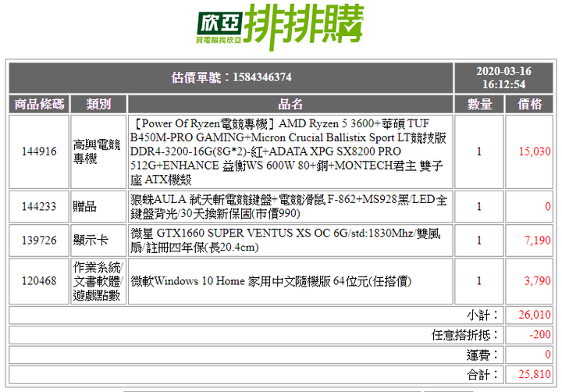Click the 數量 column header
The height and width of the screenshot is (392, 562).
(x=479, y=105)
